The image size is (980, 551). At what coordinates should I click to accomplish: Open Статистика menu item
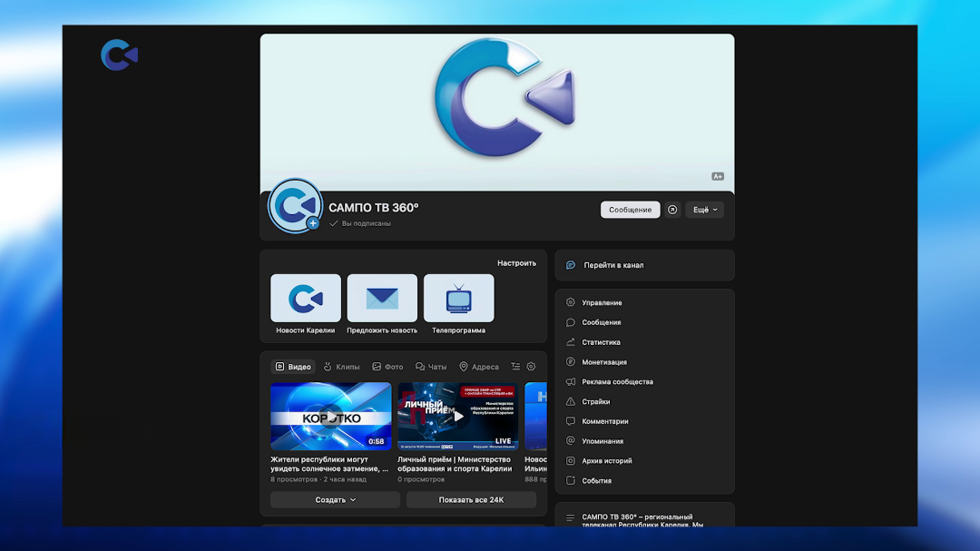coord(645,343)
